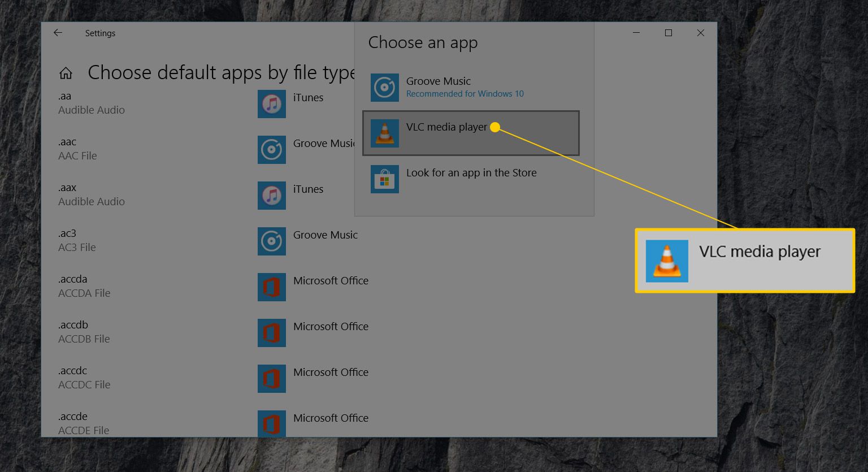Screen dimensions: 868x472
Task: Click the Groove Music icon in the Choose an app popup
Action: click(x=385, y=88)
